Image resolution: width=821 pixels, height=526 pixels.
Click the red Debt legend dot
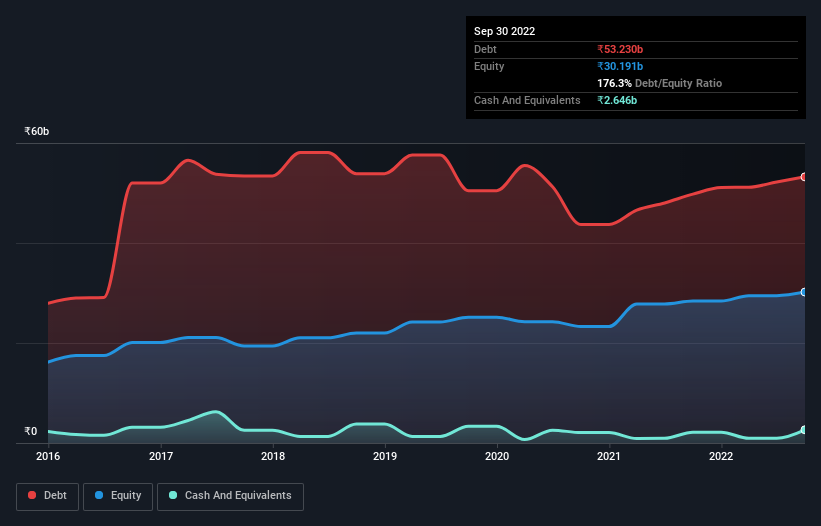pyautogui.click(x=32, y=495)
